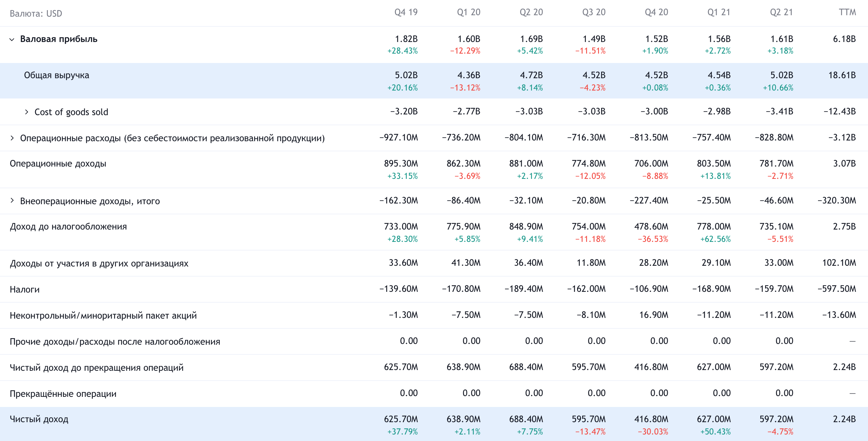This screenshot has width=868, height=441.
Task: Click operating income TTM 3.07B
Action: pos(844,164)
